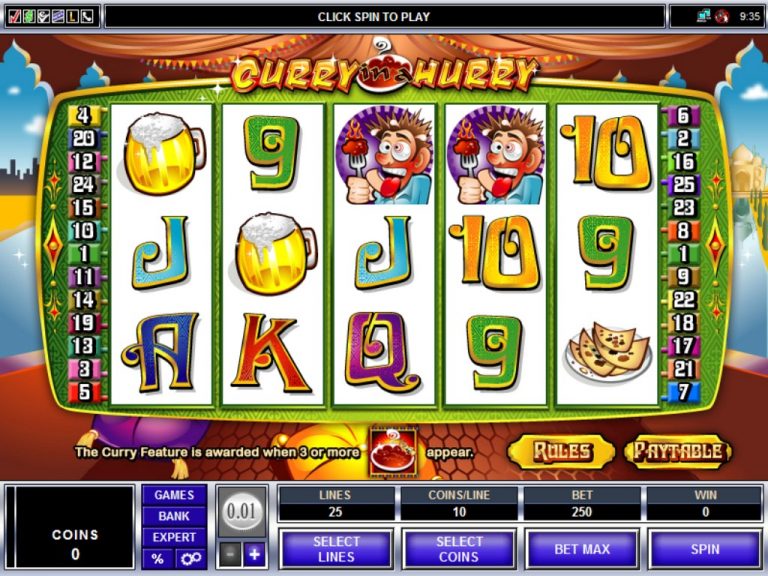
Task: Toggle payline 25 marker on right side
Action: pos(684,185)
